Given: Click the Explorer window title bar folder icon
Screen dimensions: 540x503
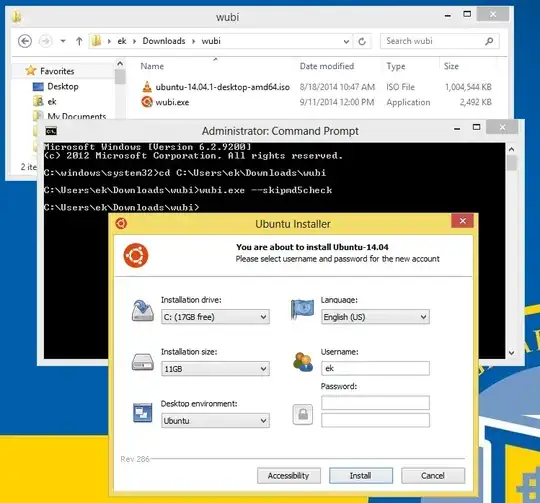Looking at the screenshot, I should point(16,17).
